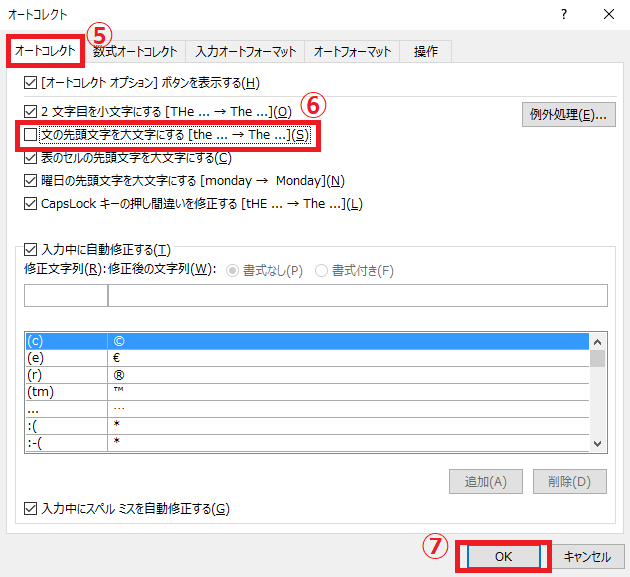Select the (r) registered list entry
This screenshot has height=577, width=630.
(x=307, y=375)
